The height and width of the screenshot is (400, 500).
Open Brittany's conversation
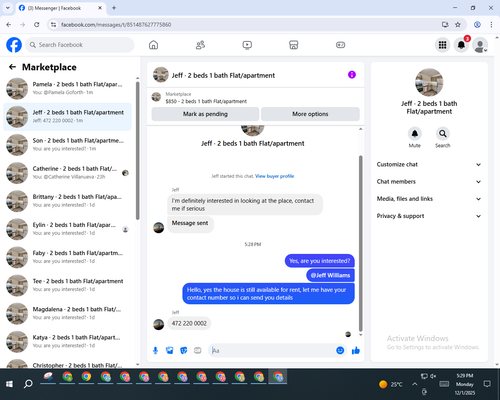tap(67, 201)
